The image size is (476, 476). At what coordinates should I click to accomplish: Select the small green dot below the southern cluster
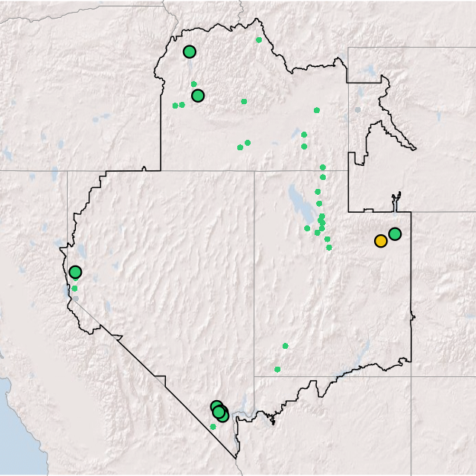click(213, 426)
